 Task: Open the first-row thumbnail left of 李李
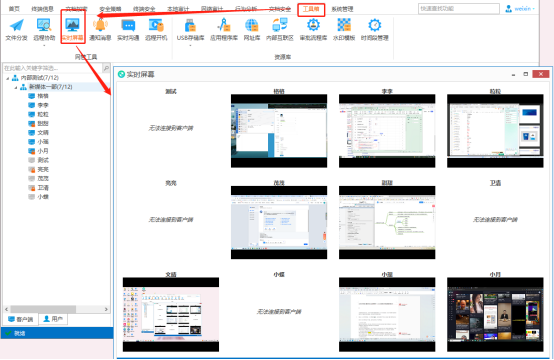(279, 131)
